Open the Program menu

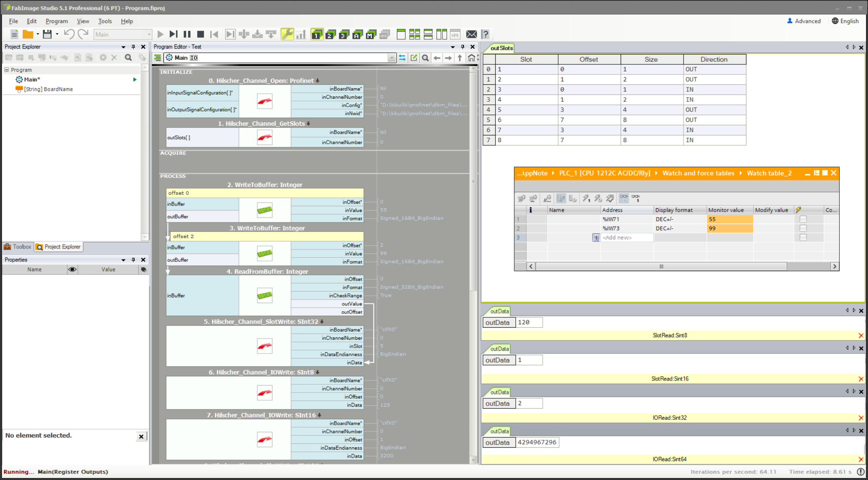tap(57, 21)
